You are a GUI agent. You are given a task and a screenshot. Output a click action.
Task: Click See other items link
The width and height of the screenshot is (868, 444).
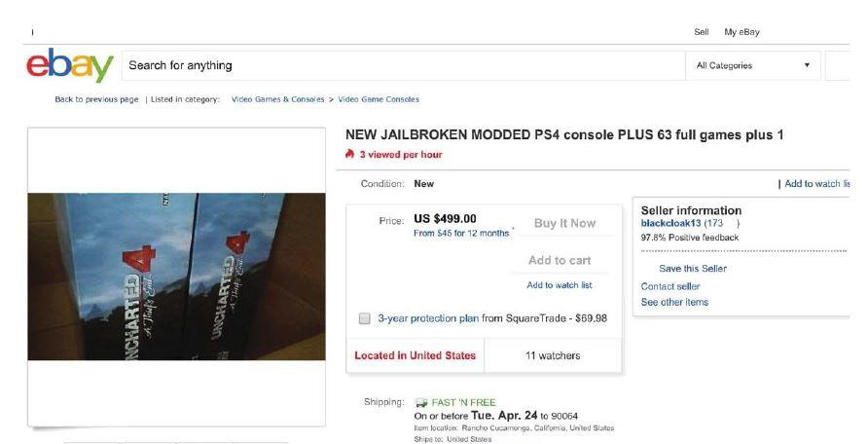coord(674,302)
